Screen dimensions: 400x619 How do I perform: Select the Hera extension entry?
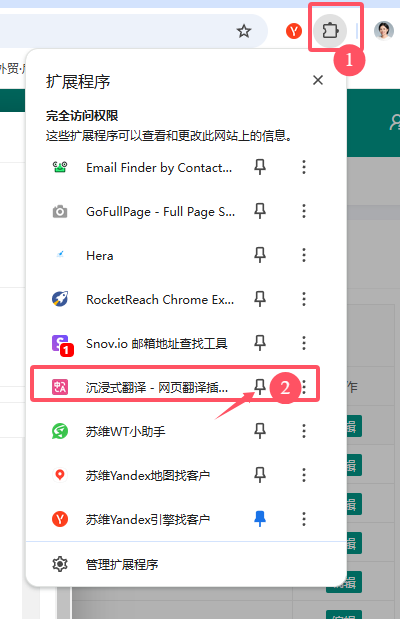[x=143, y=255]
